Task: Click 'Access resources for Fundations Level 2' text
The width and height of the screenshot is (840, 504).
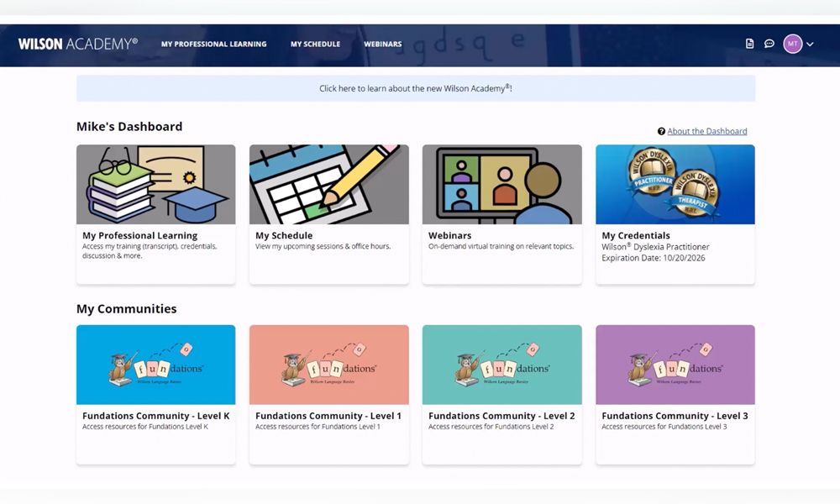Action: point(491,427)
